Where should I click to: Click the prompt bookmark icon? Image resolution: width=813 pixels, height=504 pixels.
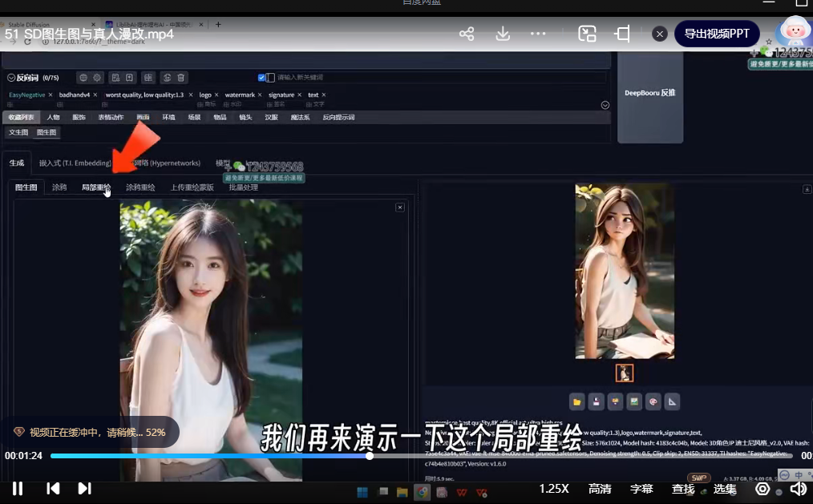point(129,78)
